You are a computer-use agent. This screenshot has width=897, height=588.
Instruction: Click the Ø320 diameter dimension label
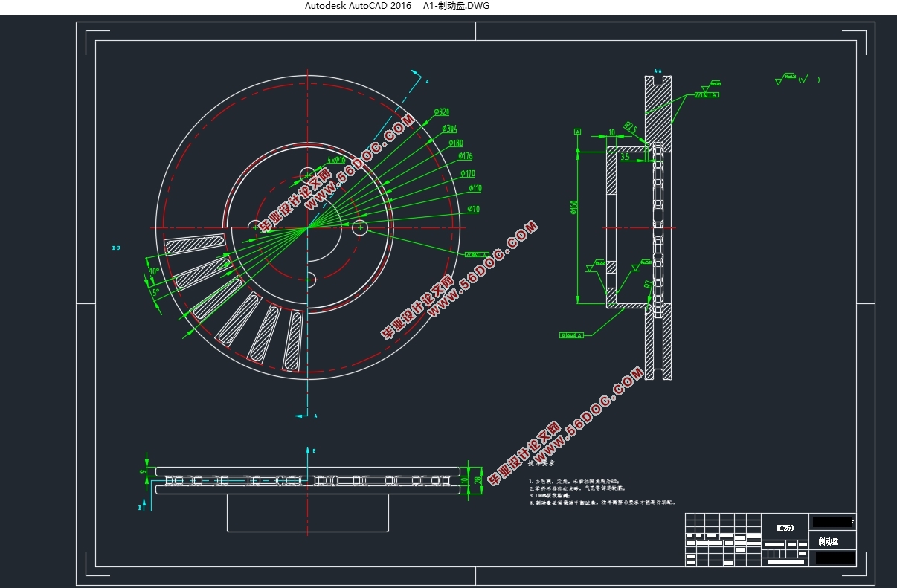click(442, 112)
